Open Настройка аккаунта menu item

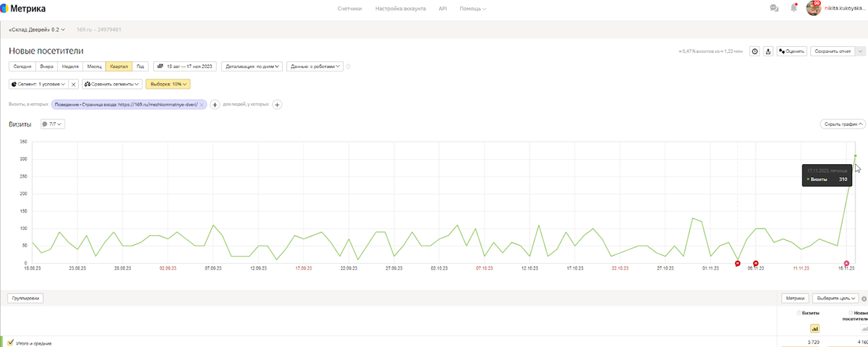[400, 9]
